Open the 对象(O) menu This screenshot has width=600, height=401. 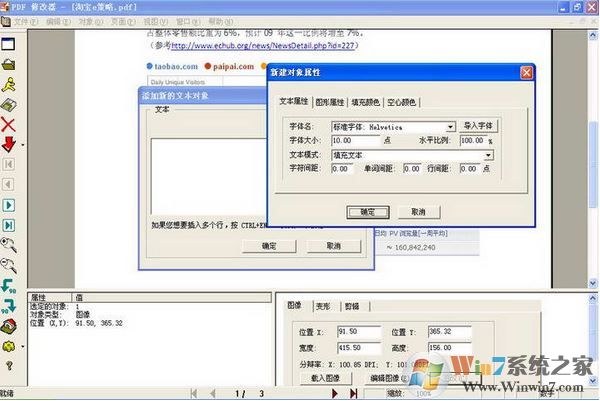click(x=91, y=22)
